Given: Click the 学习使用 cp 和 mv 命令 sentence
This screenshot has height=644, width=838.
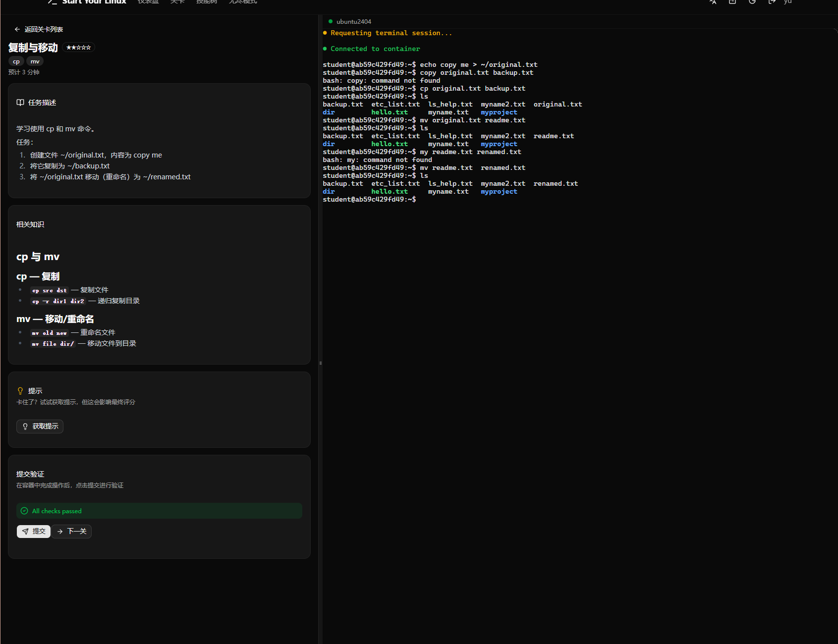Looking at the screenshot, I should coord(56,129).
